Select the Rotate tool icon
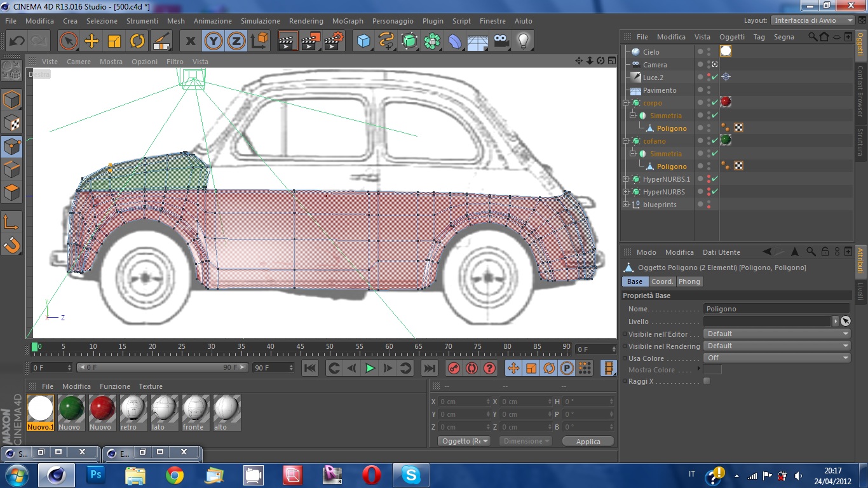 [137, 41]
